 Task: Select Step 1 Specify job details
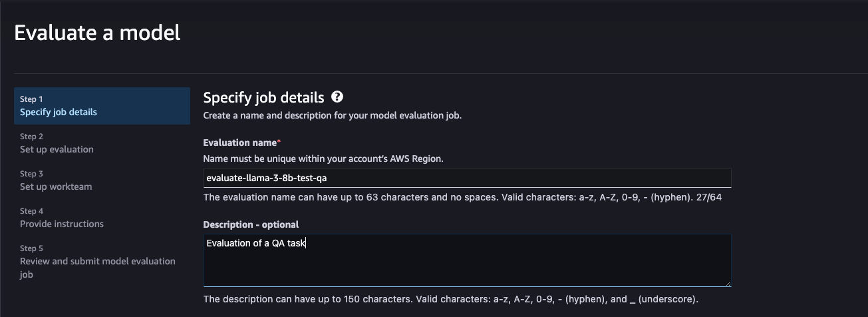pos(102,106)
